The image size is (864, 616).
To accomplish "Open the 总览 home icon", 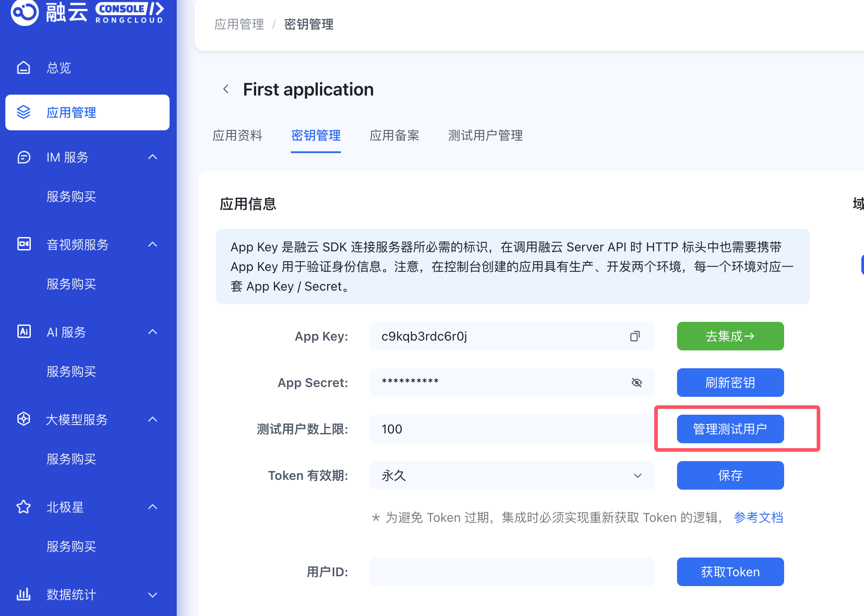I will [24, 67].
